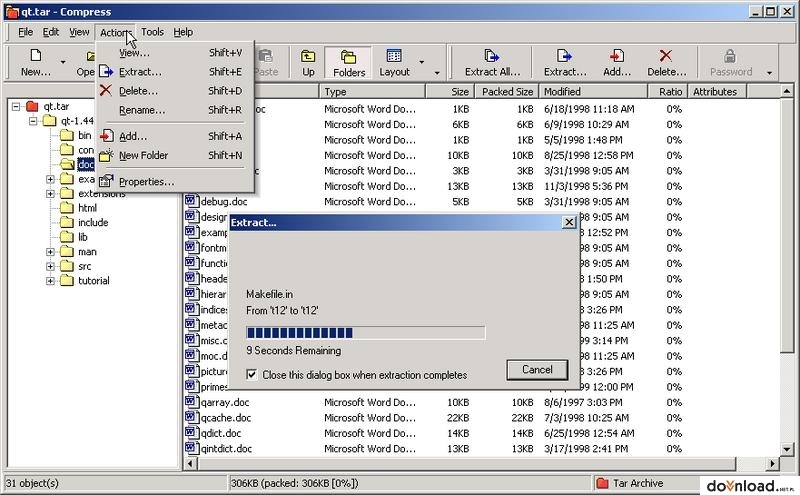
Task: Click the 31 object(s) status text
Action: click(x=32, y=483)
